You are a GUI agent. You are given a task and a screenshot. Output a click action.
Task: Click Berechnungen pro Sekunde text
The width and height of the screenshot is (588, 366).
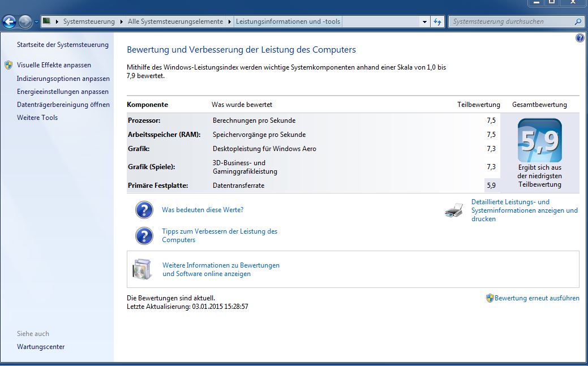click(254, 120)
